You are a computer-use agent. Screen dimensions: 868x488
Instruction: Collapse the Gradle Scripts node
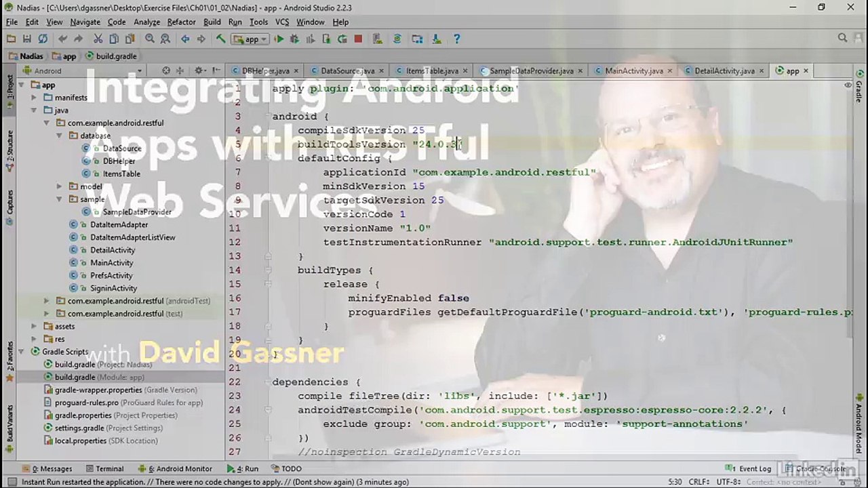point(21,352)
